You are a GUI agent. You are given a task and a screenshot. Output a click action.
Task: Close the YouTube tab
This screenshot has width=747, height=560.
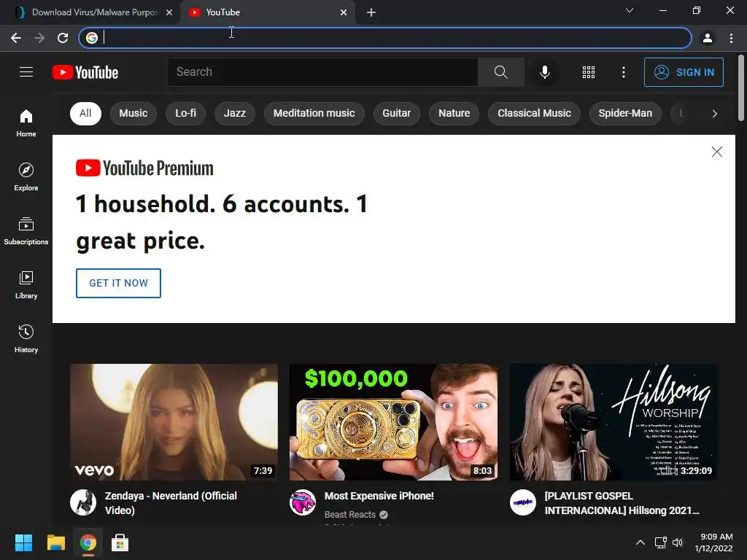click(x=344, y=12)
